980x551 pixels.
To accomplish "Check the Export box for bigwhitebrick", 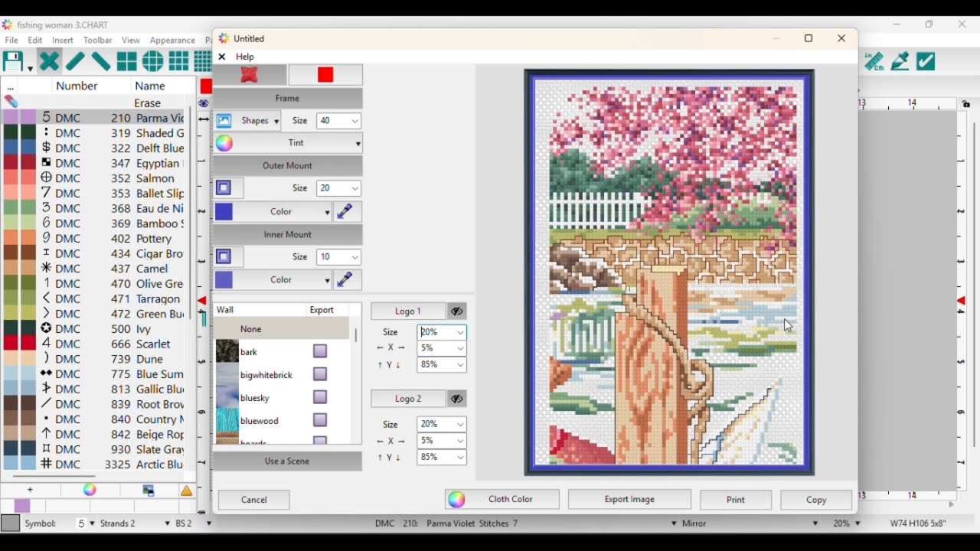I will click(x=320, y=374).
